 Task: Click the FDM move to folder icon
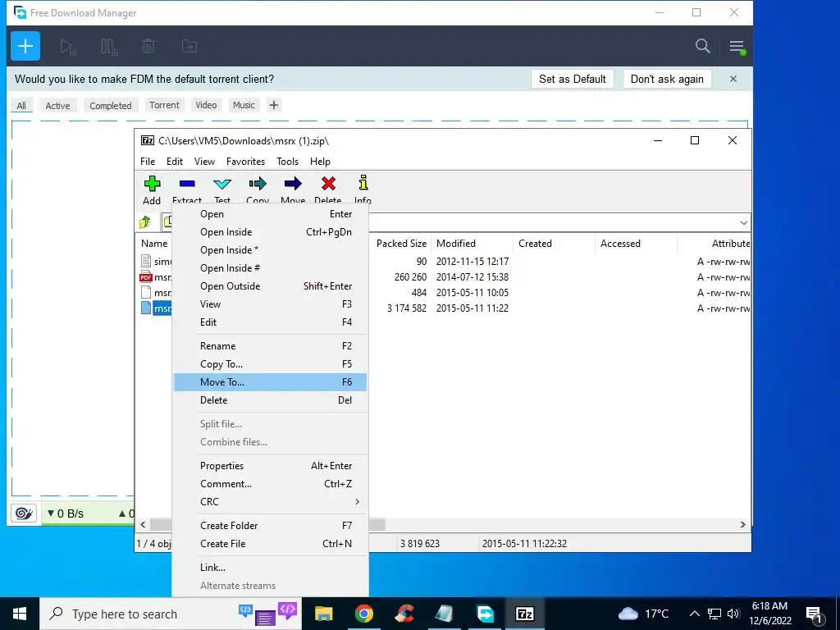[x=189, y=47]
